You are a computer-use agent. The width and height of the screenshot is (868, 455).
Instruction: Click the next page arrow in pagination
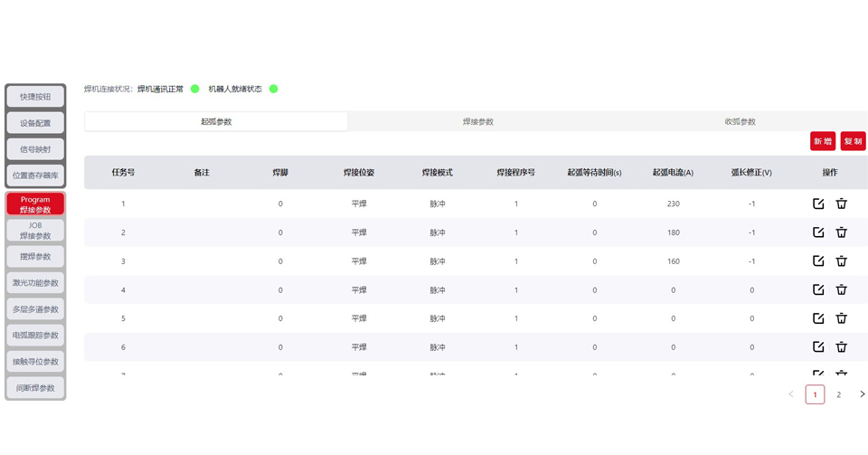[862, 394]
